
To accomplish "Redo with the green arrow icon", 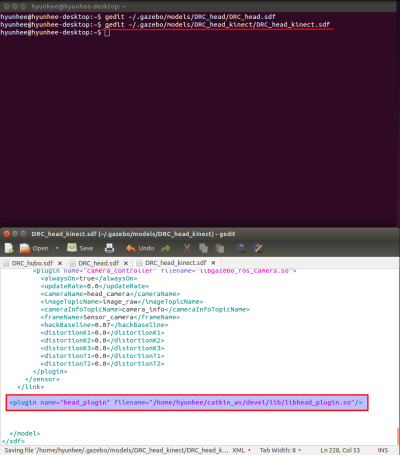I will click(x=166, y=248).
